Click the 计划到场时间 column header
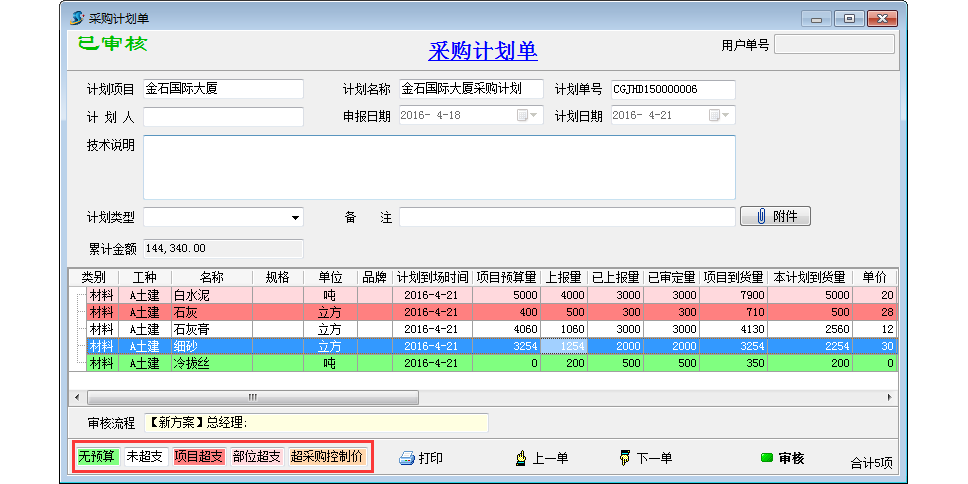Image resolution: width=968 pixels, height=484 pixels. point(432,277)
